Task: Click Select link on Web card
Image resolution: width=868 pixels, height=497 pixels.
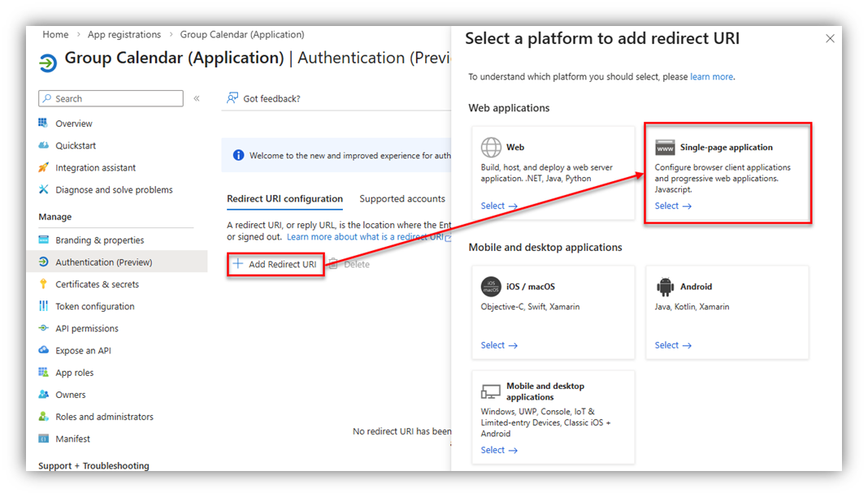Action: click(x=499, y=205)
